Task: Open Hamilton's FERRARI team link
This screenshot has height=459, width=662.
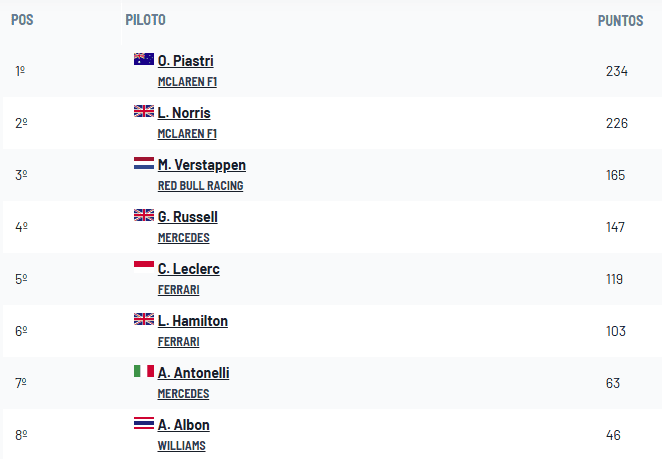Action: pyautogui.click(x=178, y=342)
